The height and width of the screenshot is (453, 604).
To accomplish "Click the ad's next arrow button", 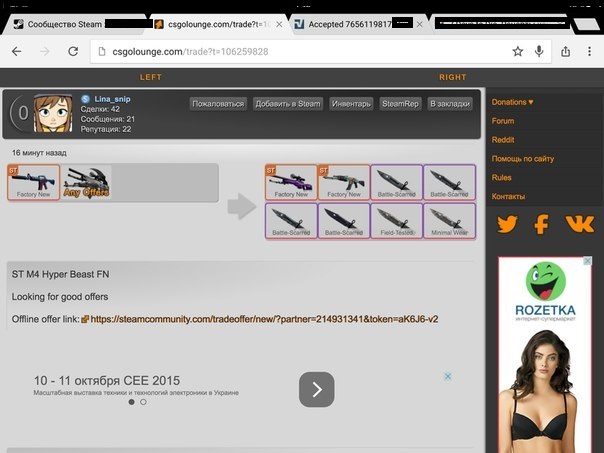I will coord(317,389).
